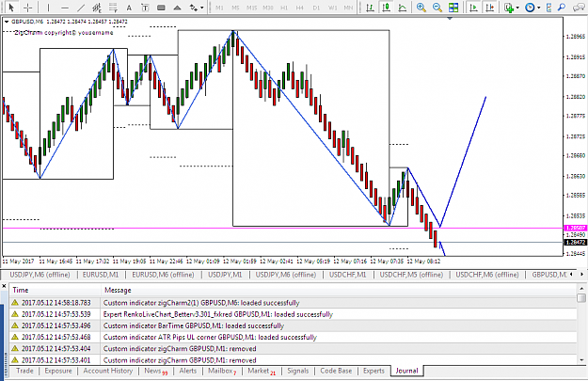Image resolution: width=588 pixels, height=381 pixels.
Task: Click journal scrollbar down arrow
Action: 581,360
